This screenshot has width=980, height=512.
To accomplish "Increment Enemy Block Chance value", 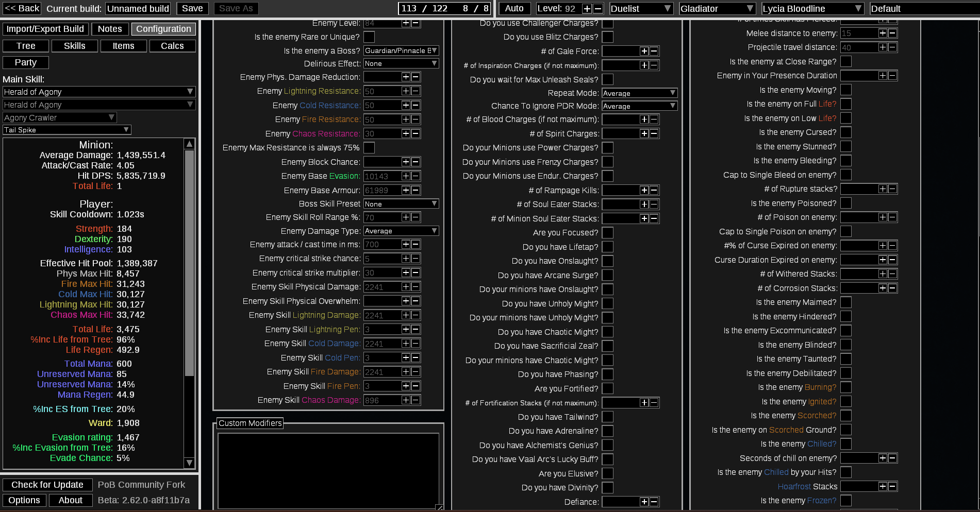I will click(x=406, y=162).
